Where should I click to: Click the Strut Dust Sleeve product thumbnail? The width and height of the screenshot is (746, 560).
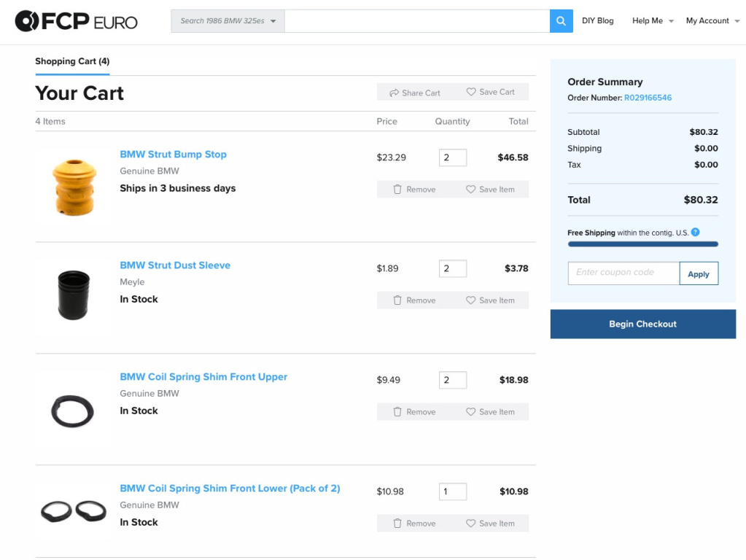coord(73,295)
